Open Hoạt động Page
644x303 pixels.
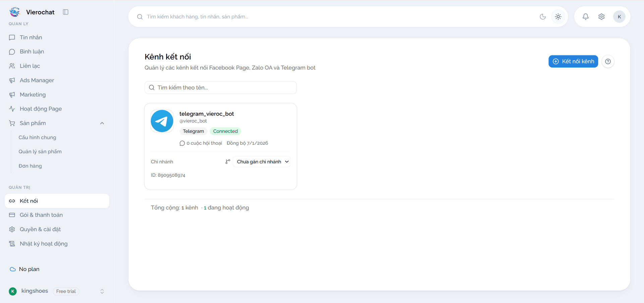coord(57,109)
